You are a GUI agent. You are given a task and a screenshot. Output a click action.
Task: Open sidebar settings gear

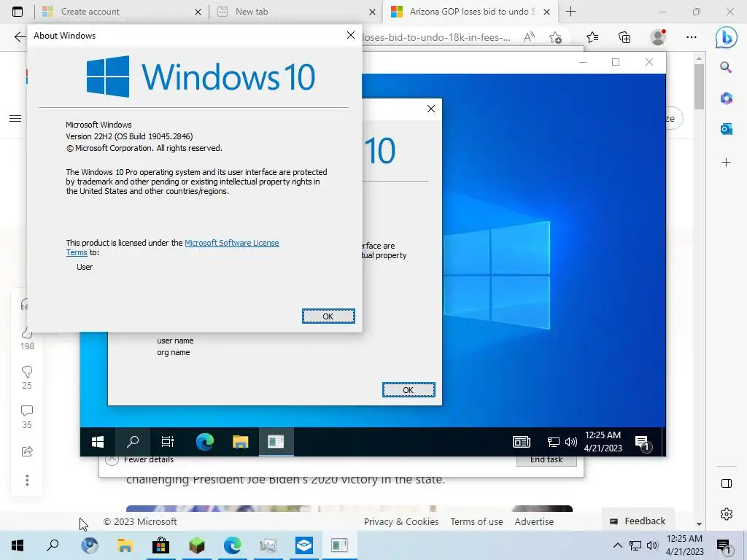pos(727,514)
